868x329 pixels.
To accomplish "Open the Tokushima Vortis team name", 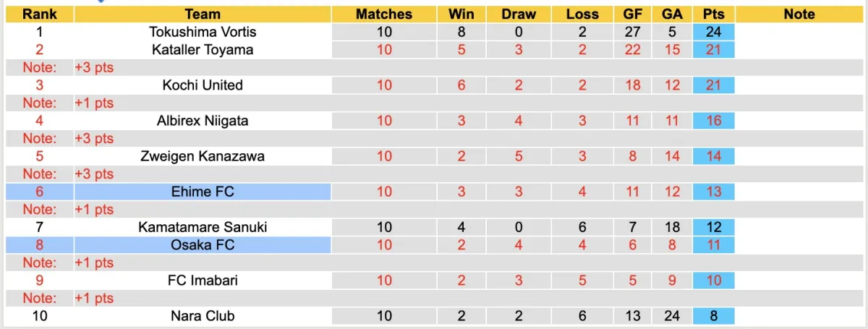I will 203,32.
